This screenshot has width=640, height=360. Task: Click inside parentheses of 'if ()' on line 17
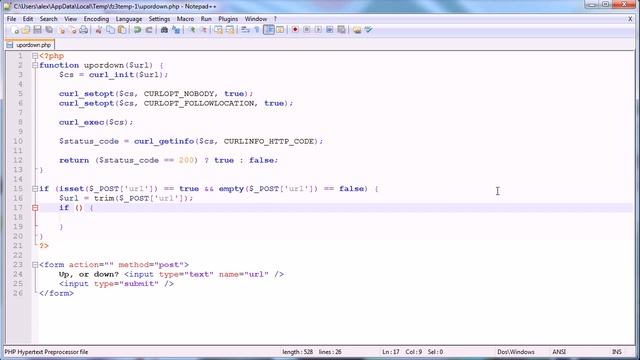coord(78,208)
